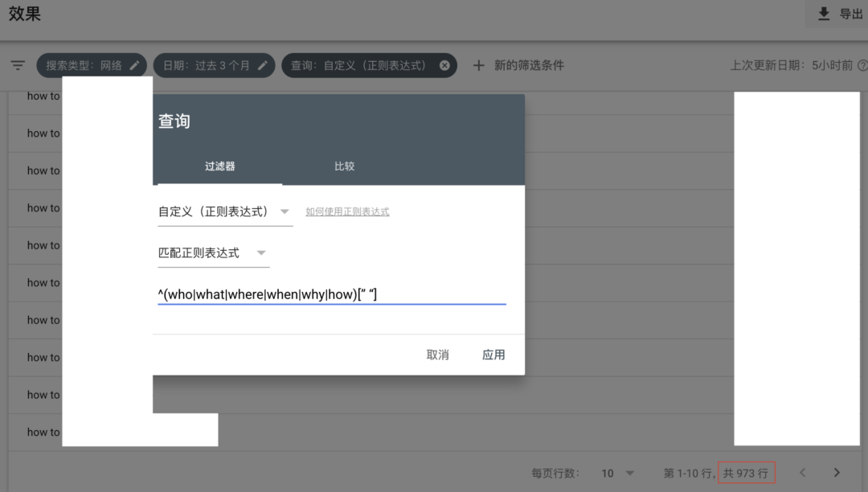Click pencil icon on 日期 chip

[263, 66]
